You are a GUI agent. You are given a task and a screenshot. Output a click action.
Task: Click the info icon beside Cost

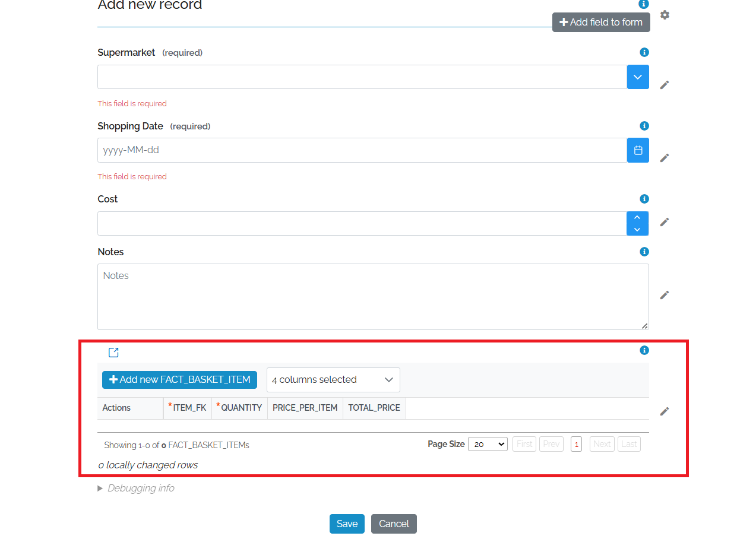pyautogui.click(x=644, y=199)
